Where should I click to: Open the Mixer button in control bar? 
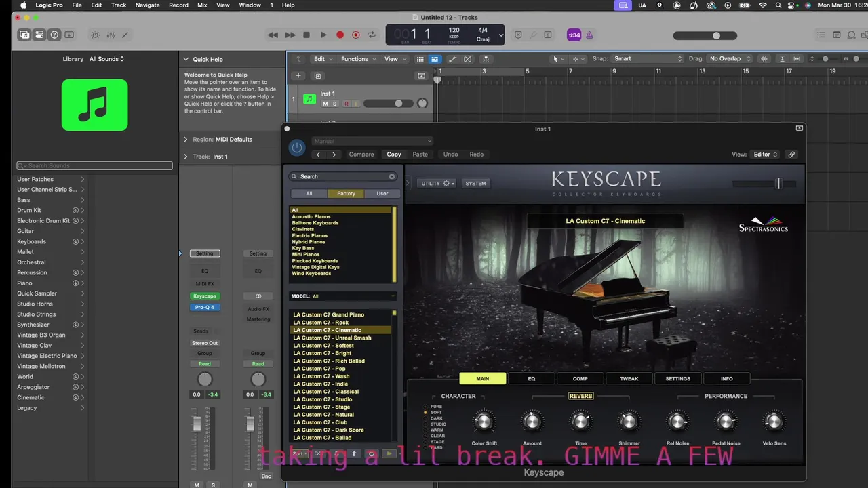(110, 35)
